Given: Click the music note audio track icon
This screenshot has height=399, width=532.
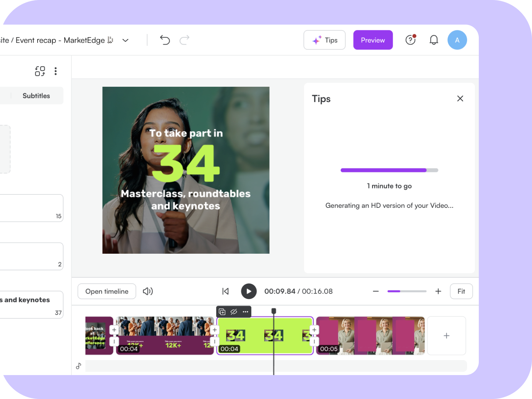Looking at the screenshot, I should pos(78,366).
